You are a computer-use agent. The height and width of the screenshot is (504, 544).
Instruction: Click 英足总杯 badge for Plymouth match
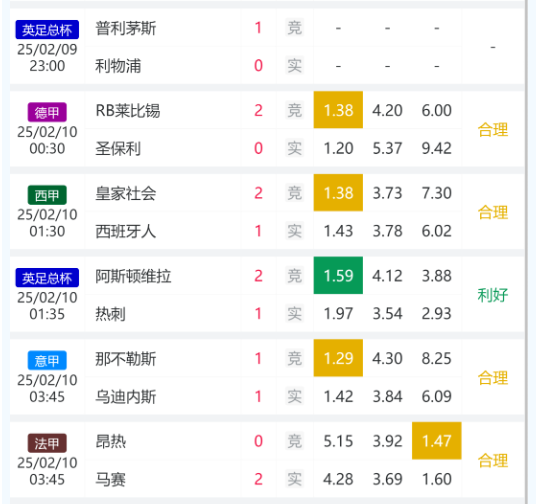47,29
